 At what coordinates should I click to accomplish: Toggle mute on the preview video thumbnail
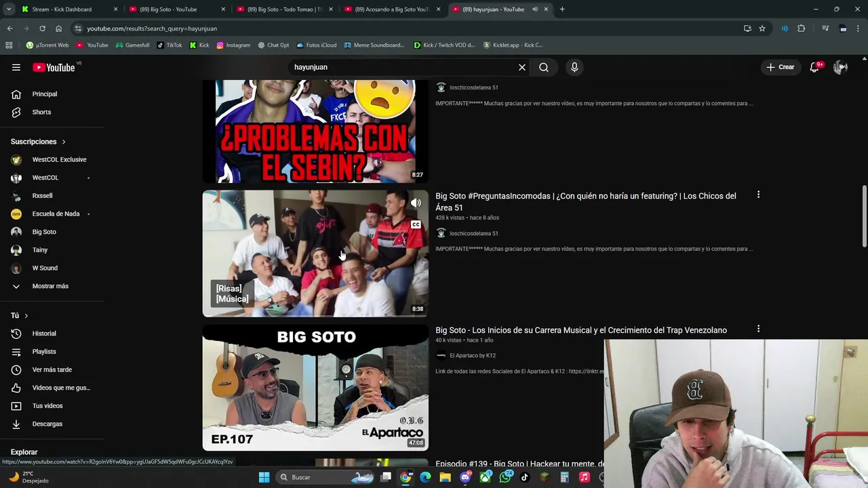416,203
